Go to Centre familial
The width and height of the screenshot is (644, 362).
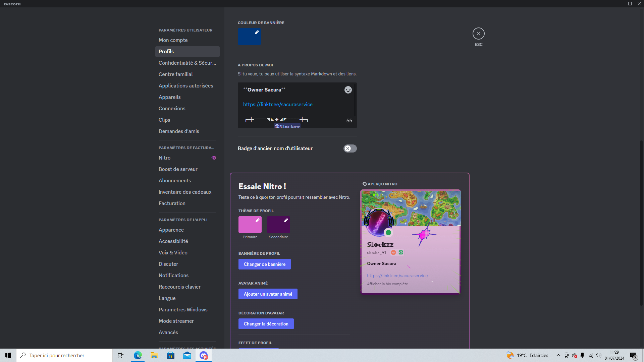pyautogui.click(x=187, y=74)
